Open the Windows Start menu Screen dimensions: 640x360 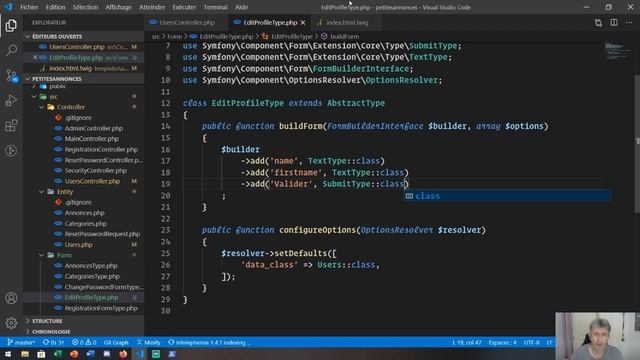tap(8, 354)
